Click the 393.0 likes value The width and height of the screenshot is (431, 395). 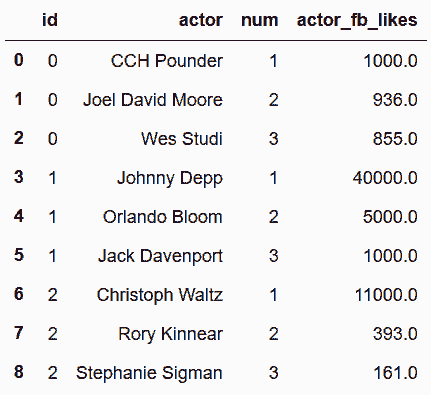click(x=395, y=334)
